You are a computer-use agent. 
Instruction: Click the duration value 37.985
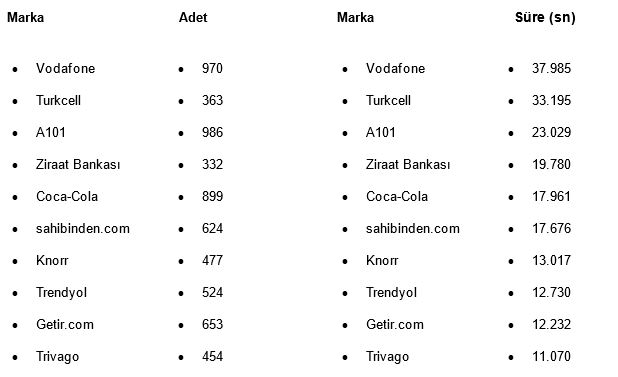(x=551, y=68)
